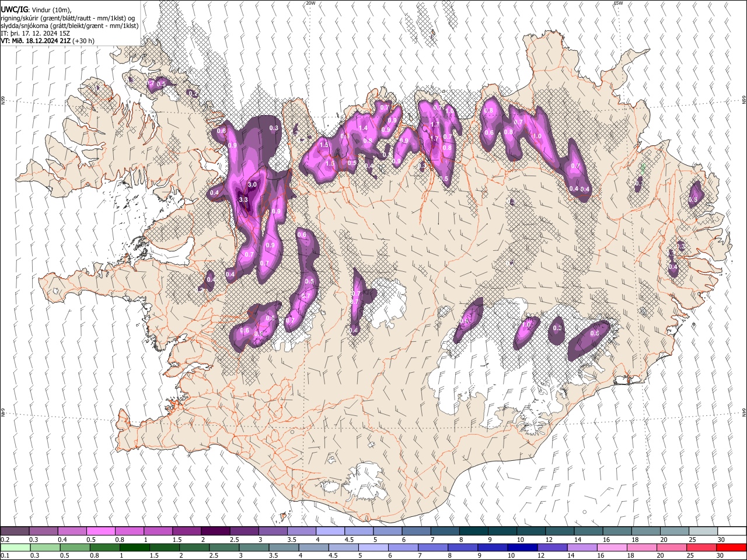Click the 20W longitude label at top
The image size is (747, 560).
pyautogui.click(x=310, y=3)
